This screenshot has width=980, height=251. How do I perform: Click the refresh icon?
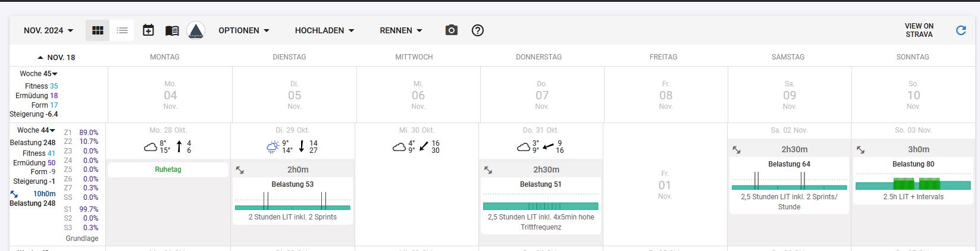(960, 30)
